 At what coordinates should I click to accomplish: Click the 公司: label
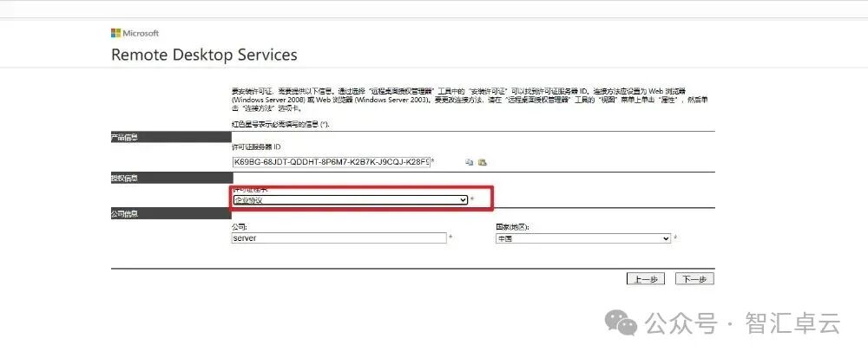pos(240,227)
